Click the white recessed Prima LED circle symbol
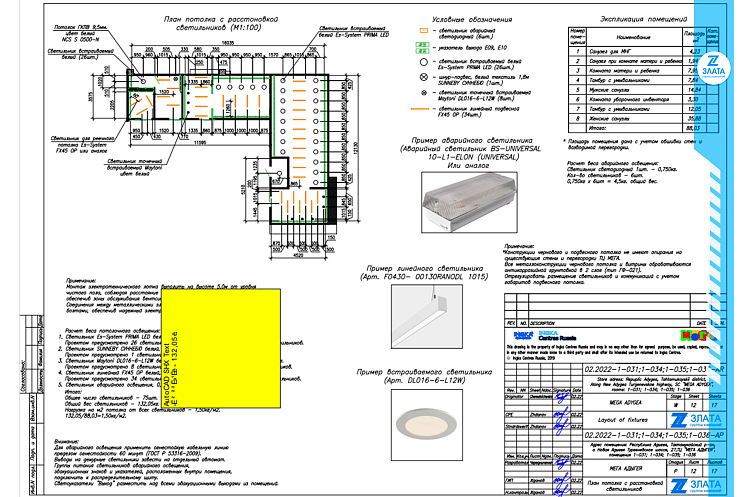The image size is (746, 497). pyautogui.click(x=424, y=62)
